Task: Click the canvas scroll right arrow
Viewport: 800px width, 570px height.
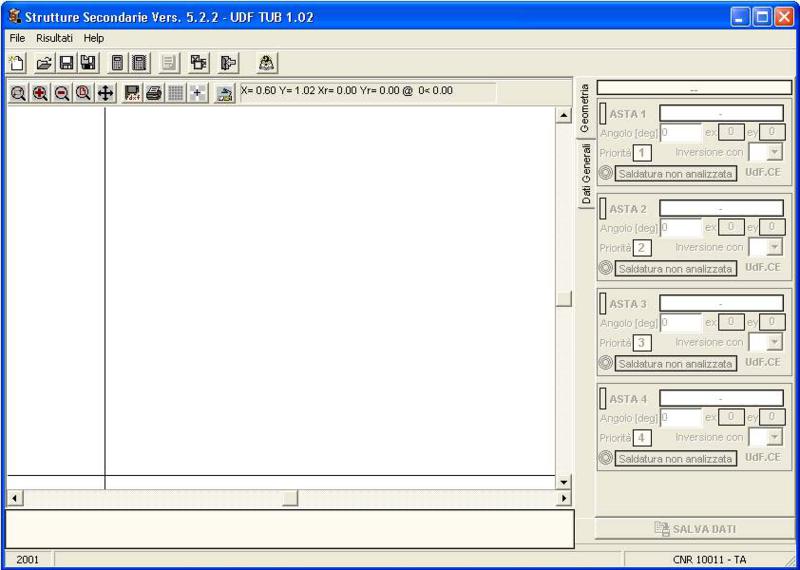Action: pyautogui.click(x=564, y=498)
